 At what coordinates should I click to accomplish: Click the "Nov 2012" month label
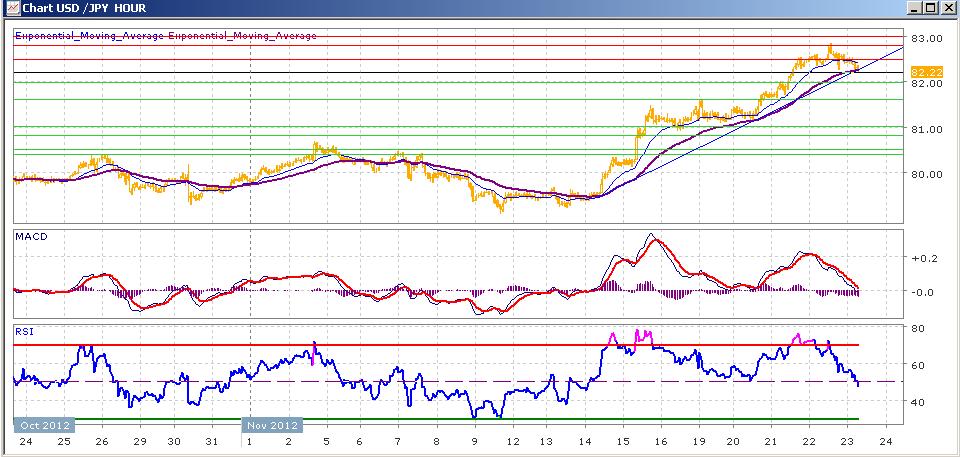[x=272, y=425]
